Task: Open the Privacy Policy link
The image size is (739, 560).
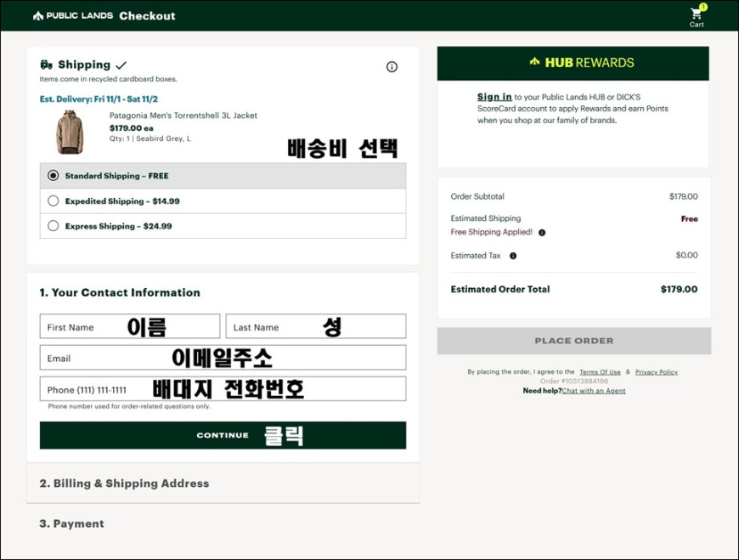Action: pyautogui.click(x=657, y=372)
